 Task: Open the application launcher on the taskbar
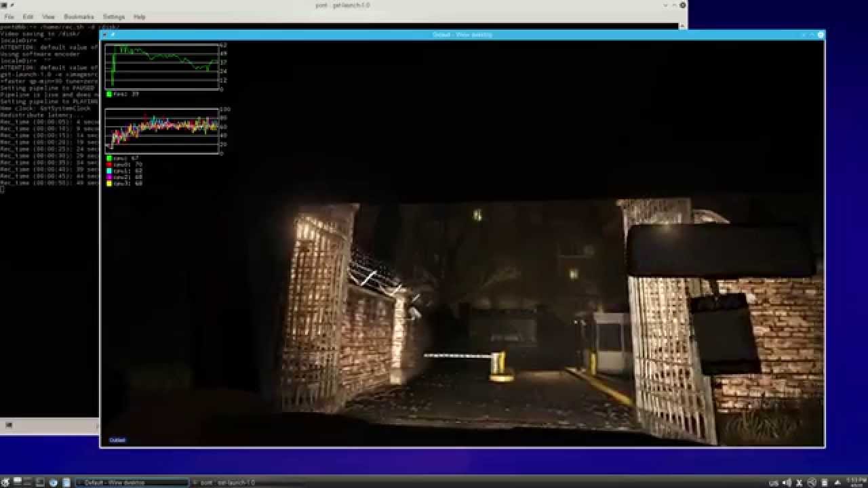click(x=5, y=482)
